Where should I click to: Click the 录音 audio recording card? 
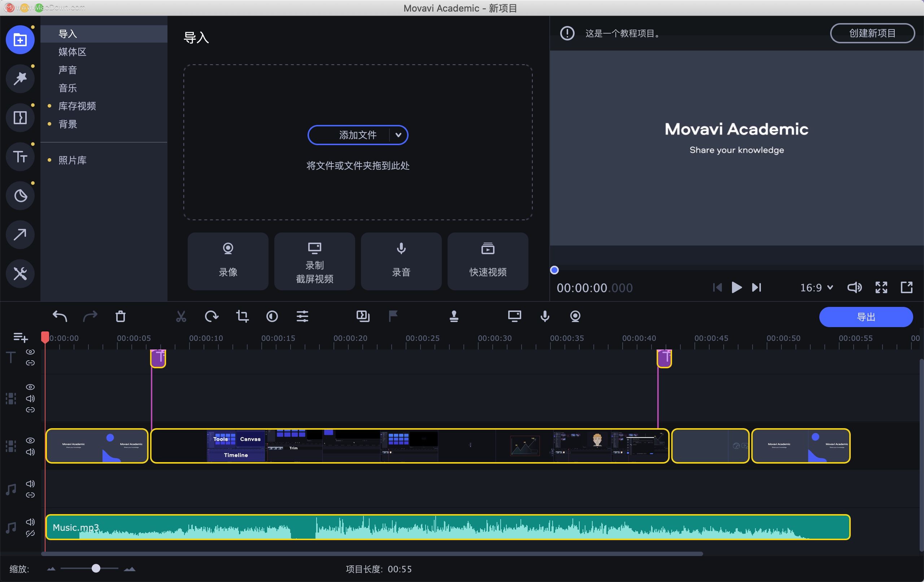click(401, 261)
